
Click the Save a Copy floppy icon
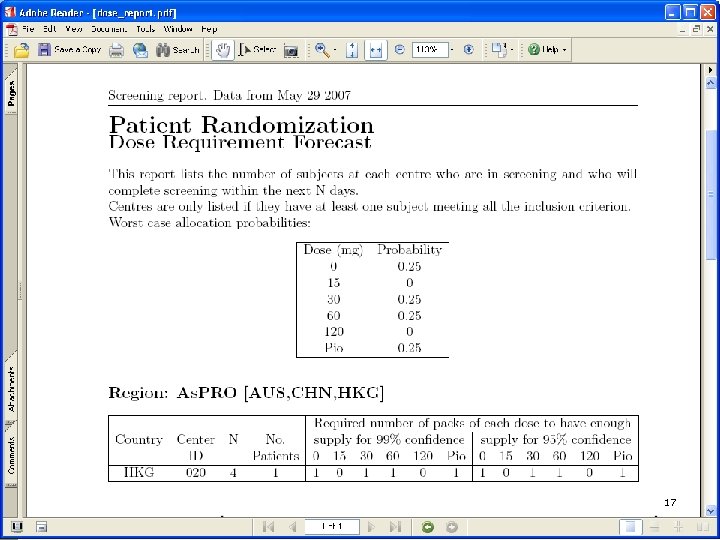pyautogui.click(x=44, y=50)
